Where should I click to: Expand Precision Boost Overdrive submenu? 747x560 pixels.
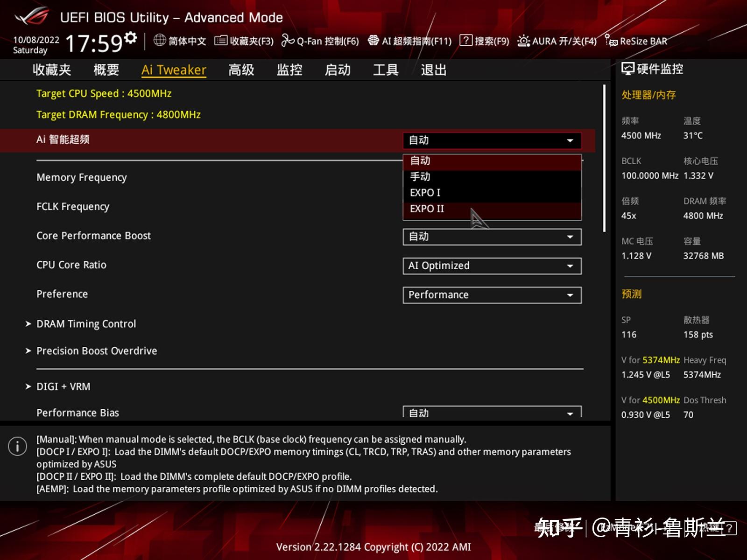tap(92, 351)
